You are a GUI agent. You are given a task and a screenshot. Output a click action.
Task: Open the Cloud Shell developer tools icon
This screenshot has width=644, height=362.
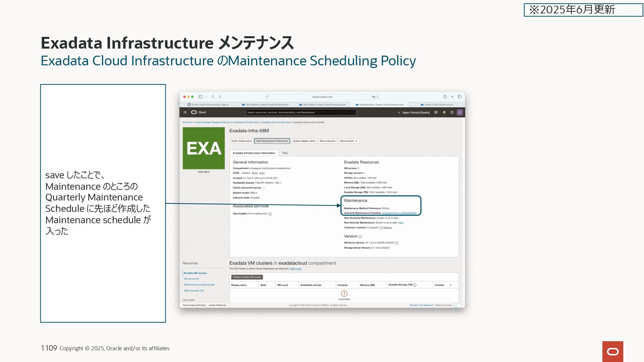[x=436, y=113]
